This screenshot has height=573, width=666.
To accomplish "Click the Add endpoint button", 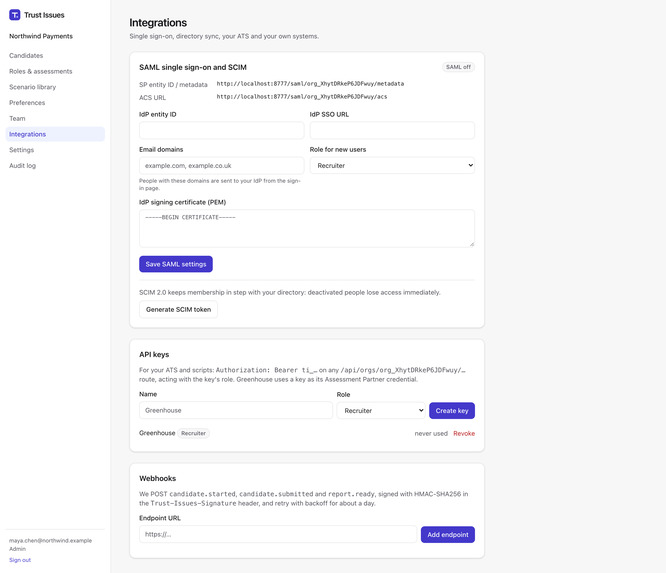I will coord(448,535).
